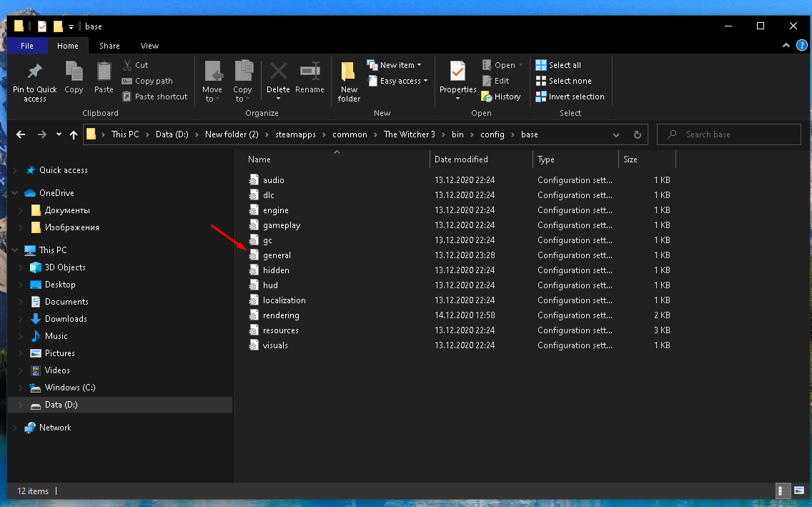The height and width of the screenshot is (507, 812).
Task: Open Quick Access Toolbar customize dropdown
Action: click(x=71, y=26)
